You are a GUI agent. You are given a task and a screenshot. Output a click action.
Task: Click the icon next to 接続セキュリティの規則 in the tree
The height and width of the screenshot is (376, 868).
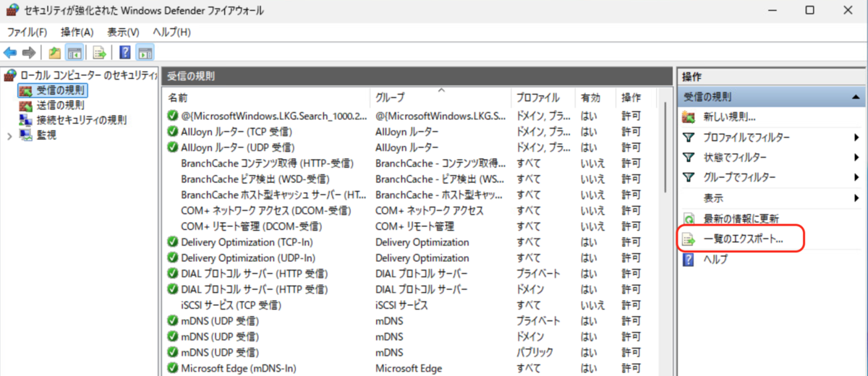pyautogui.click(x=26, y=120)
